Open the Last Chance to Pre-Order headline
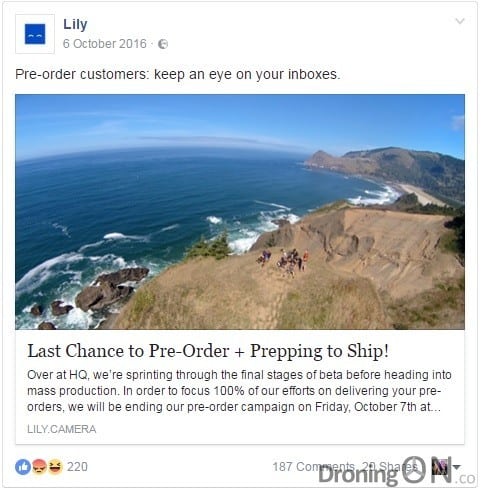The height and width of the screenshot is (491, 482). click(x=208, y=351)
